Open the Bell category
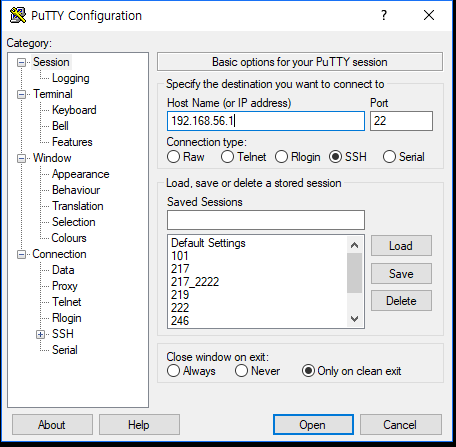 pyautogui.click(x=60, y=126)
